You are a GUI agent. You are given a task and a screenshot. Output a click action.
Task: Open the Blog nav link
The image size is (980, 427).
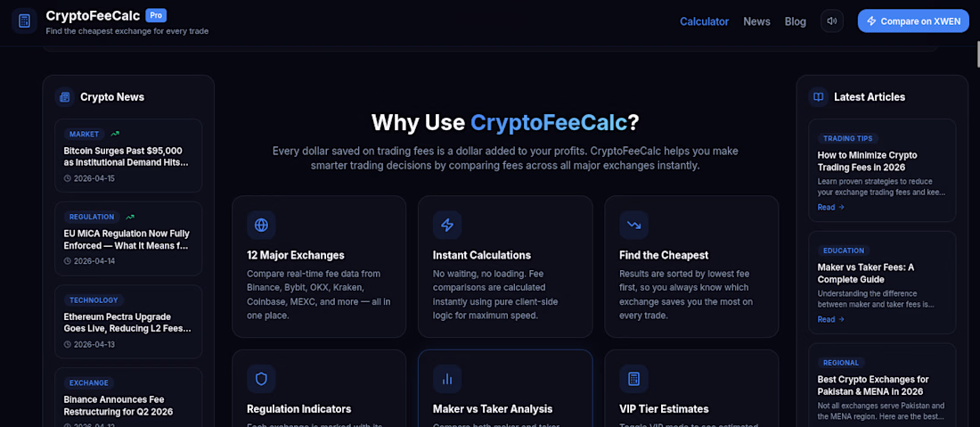tap(796, 21)
